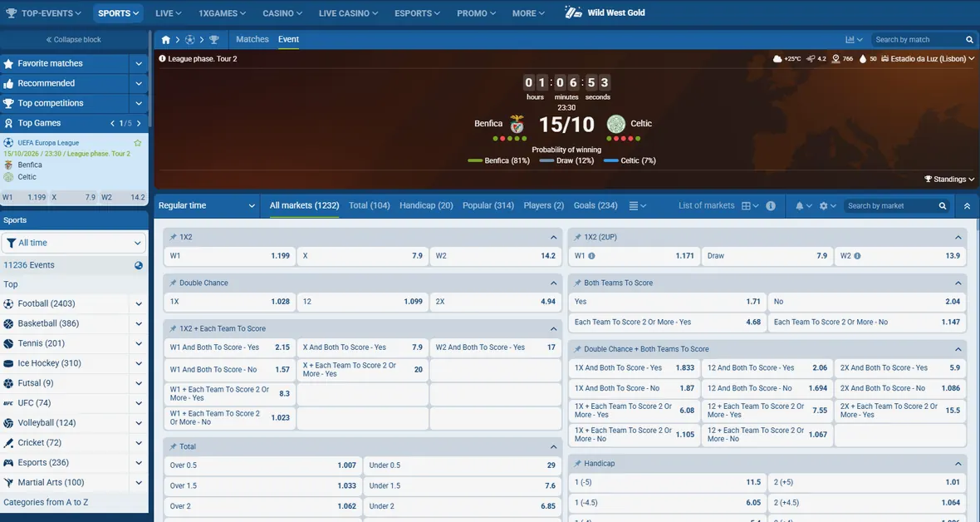The height and width of the screenshot is (522, 980).
Task: Select Handicap 2 (+5) odds 1.01
Action: (x=866, y=483)
